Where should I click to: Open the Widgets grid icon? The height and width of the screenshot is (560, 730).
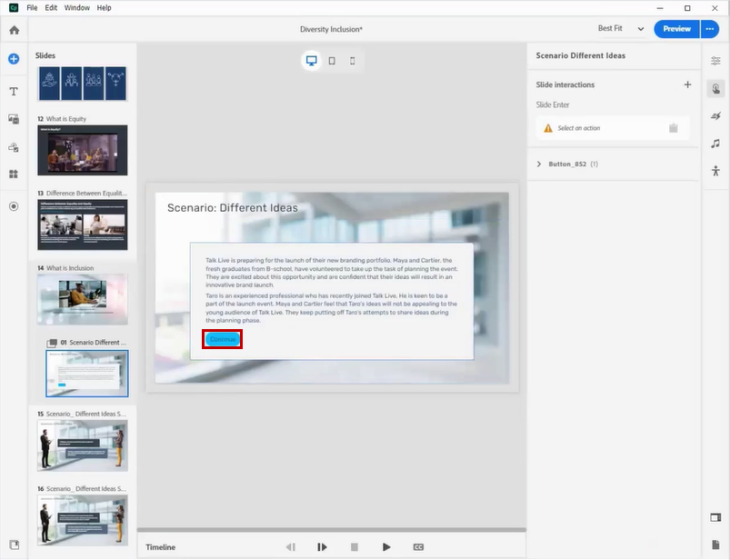(14, 175)
